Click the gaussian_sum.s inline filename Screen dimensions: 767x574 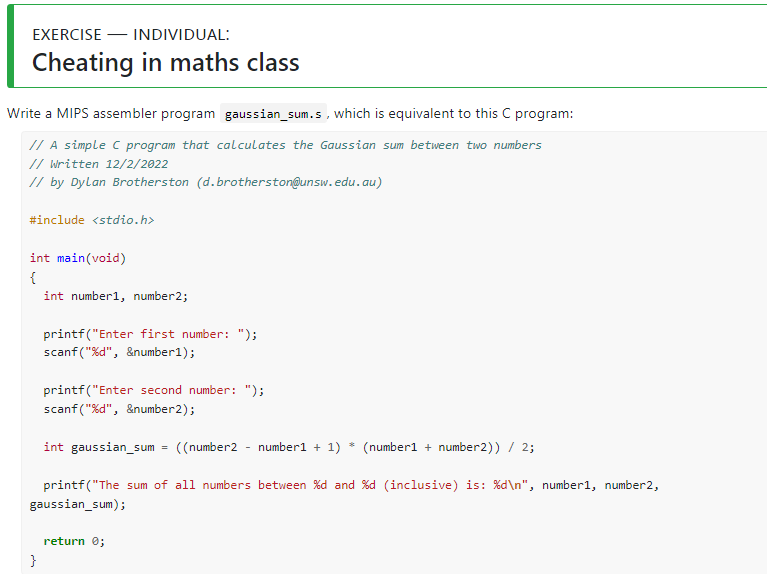pos(273,114)
